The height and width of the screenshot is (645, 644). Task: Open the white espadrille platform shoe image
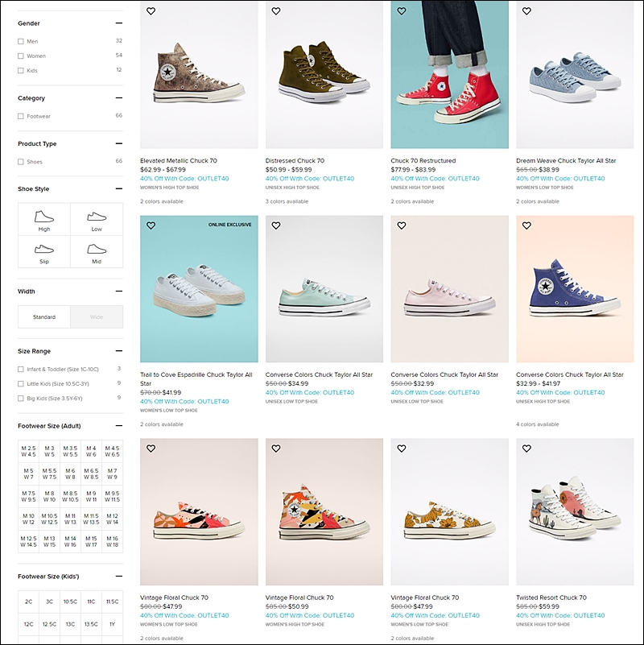[x=199, y=289]
